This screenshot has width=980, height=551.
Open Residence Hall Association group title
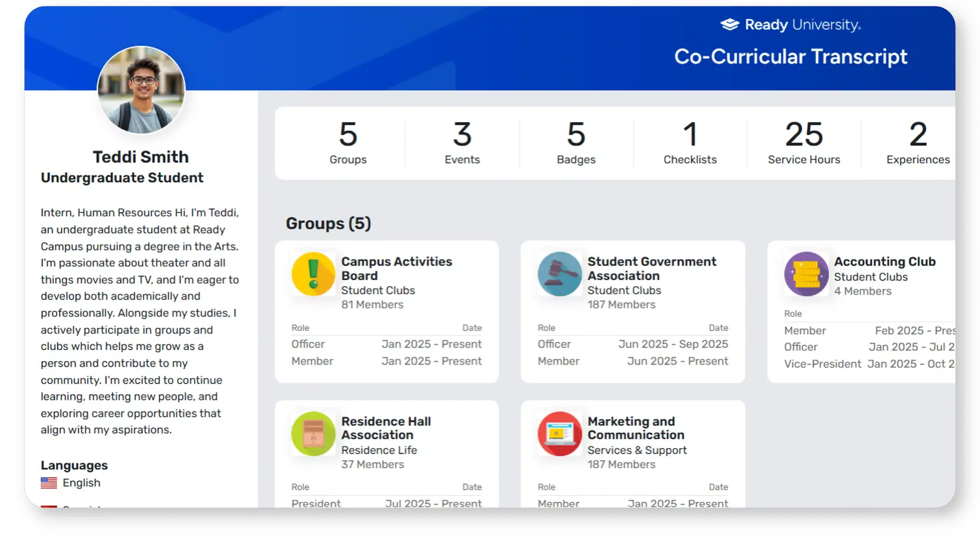pyautogui.click(x=386, y=428)
